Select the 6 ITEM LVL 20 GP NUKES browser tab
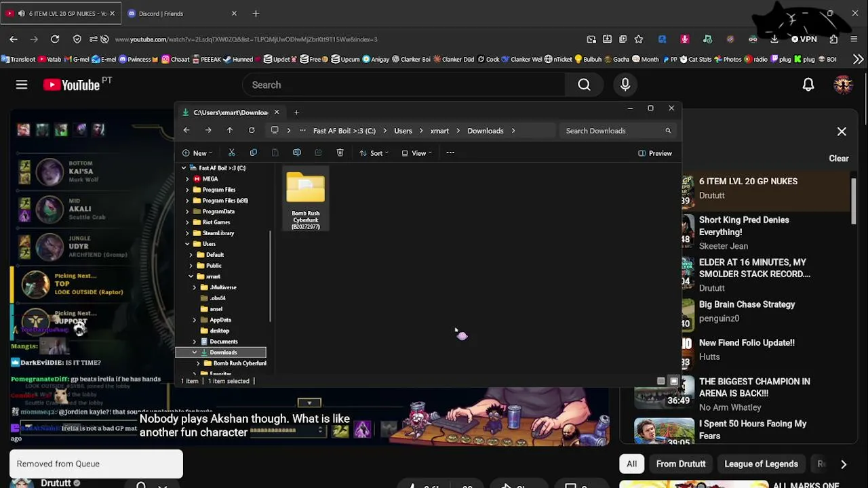The height and width of the screenshot is (488, 868). pos(61,14)
